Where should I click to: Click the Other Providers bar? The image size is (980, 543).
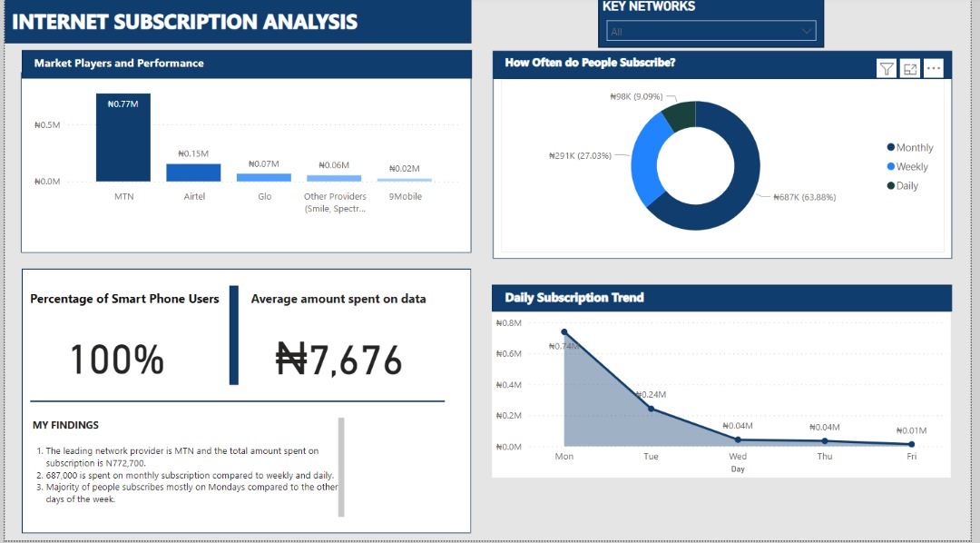[x=334, y=178]
